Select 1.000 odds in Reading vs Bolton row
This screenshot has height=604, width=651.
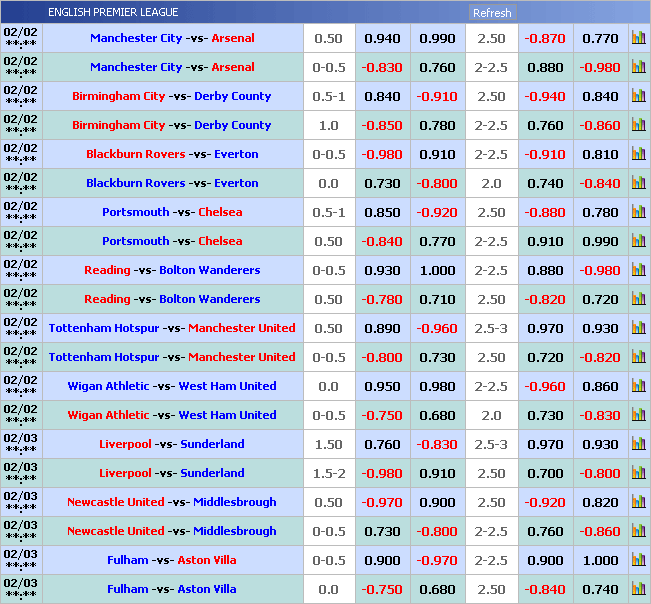(437, 270)
